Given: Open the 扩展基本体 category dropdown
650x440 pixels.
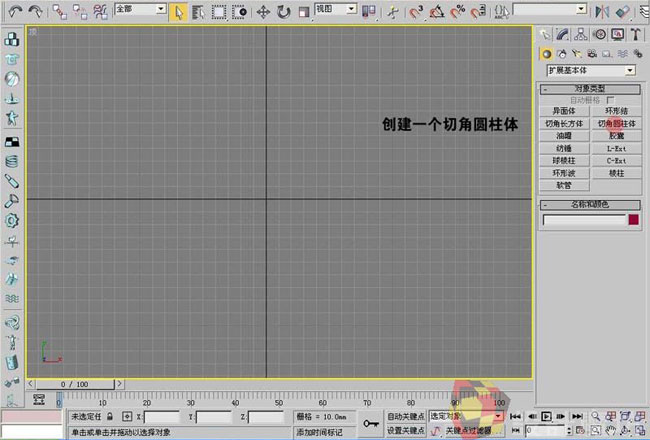Looking at the screenshot, I should tap(630, 70).
